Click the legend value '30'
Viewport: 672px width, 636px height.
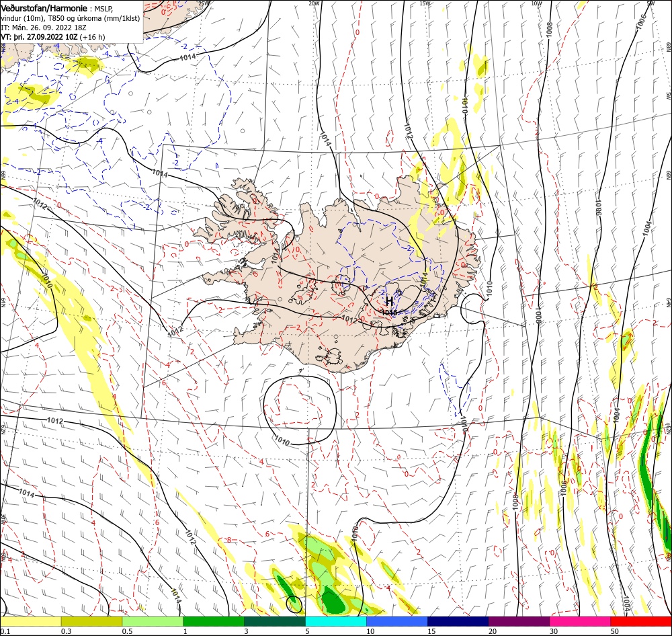(x=553, y=631)
